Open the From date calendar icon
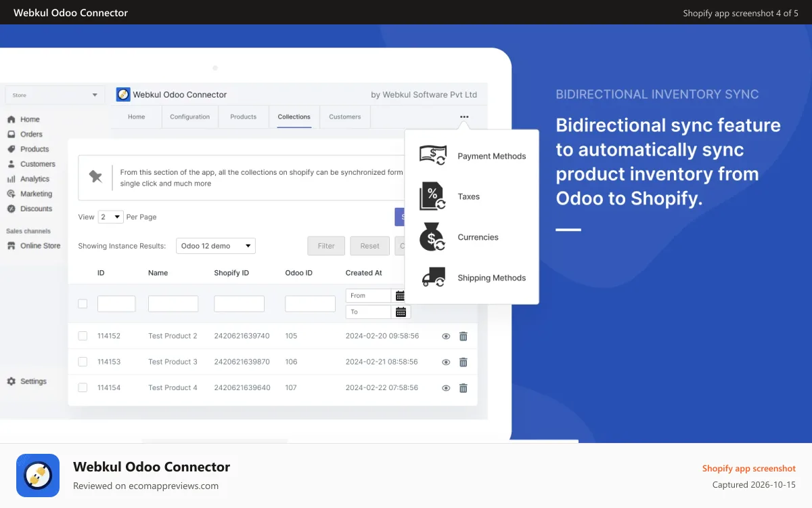 [401, 296]
